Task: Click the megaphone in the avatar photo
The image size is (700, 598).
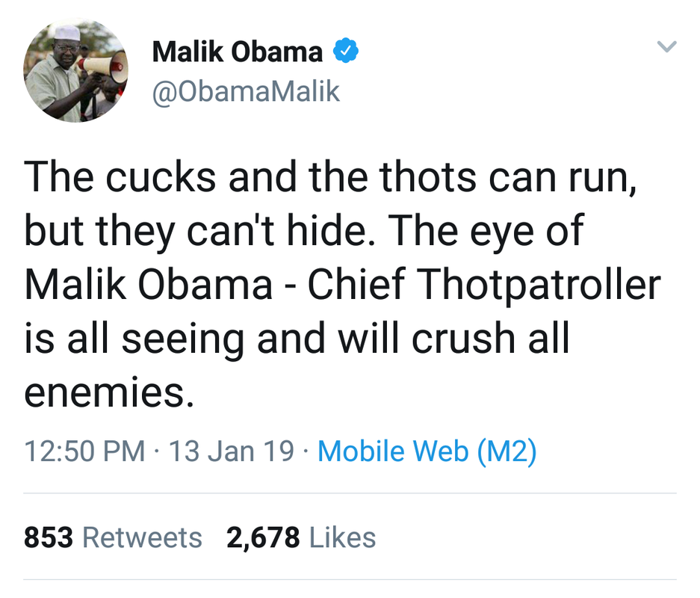Action: [104, 68]
